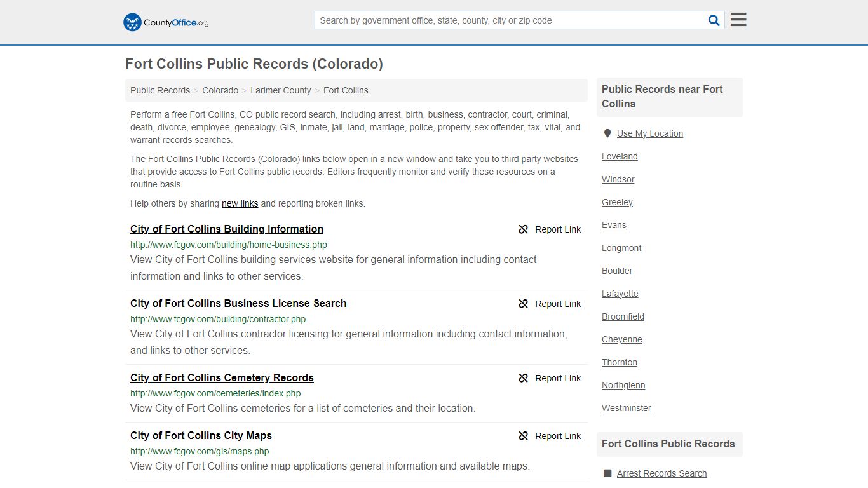Open Broomfield public records

point(623,316)
